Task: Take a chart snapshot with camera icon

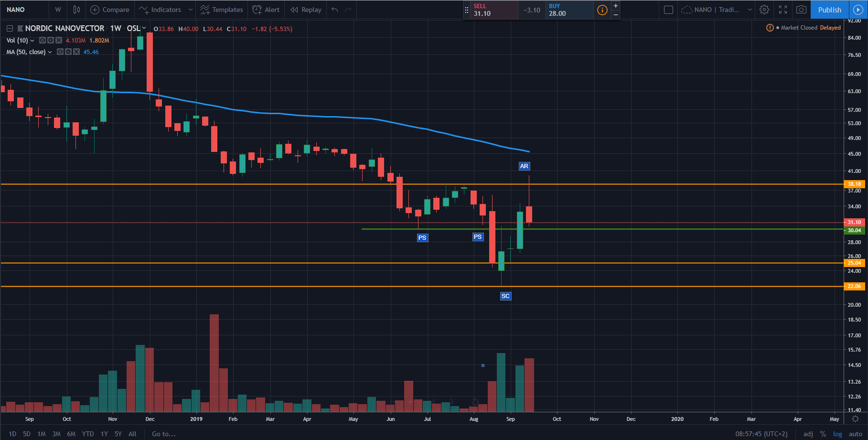Action: pyautogui.click(x=802, y=10)
